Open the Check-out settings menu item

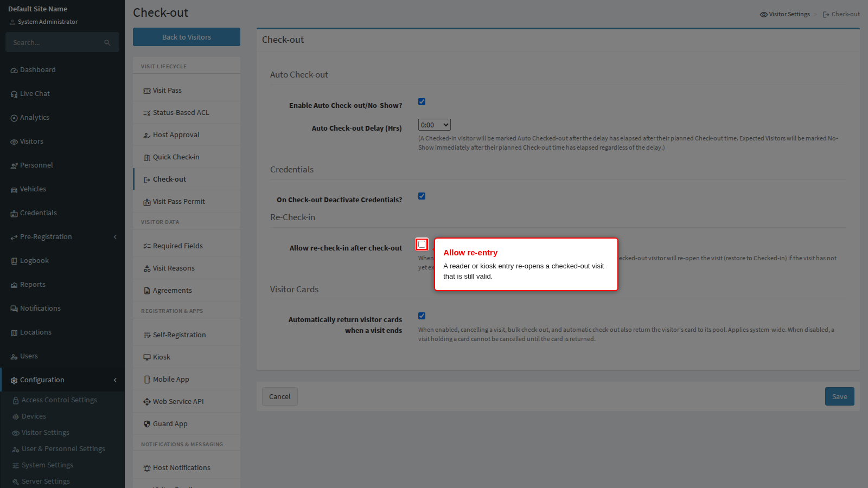[x=187, y=179]
